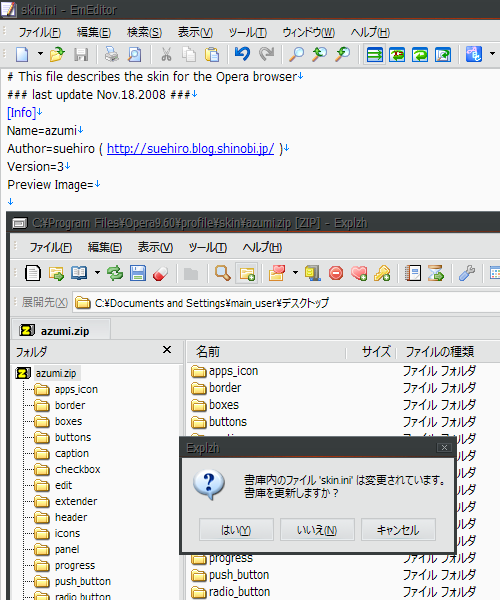Open EmEditor ウィンドウ(W) menu

point(308,33)
